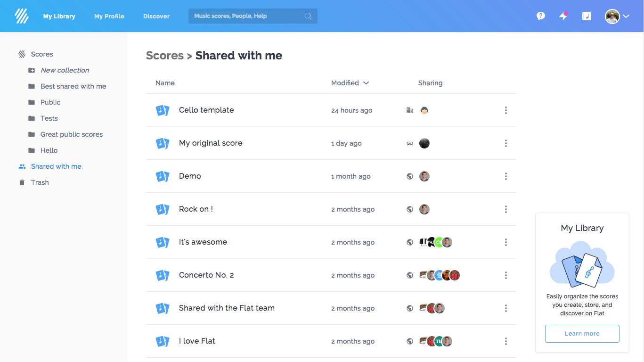Click the '1 month ago' modified time
The image size is (644, 362).
click(x=351, y=176)
